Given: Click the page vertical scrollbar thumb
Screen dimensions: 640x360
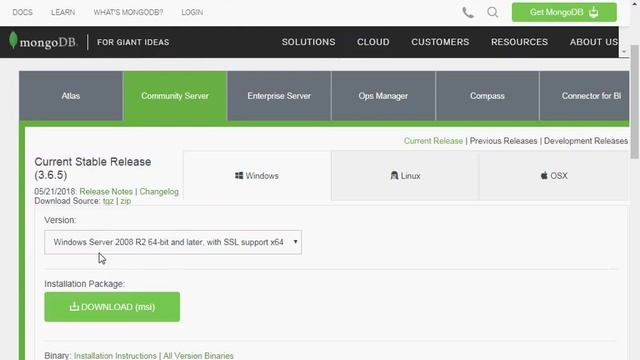Looking at the screenshot, I should pyautogui.click(x=634, y=102).
